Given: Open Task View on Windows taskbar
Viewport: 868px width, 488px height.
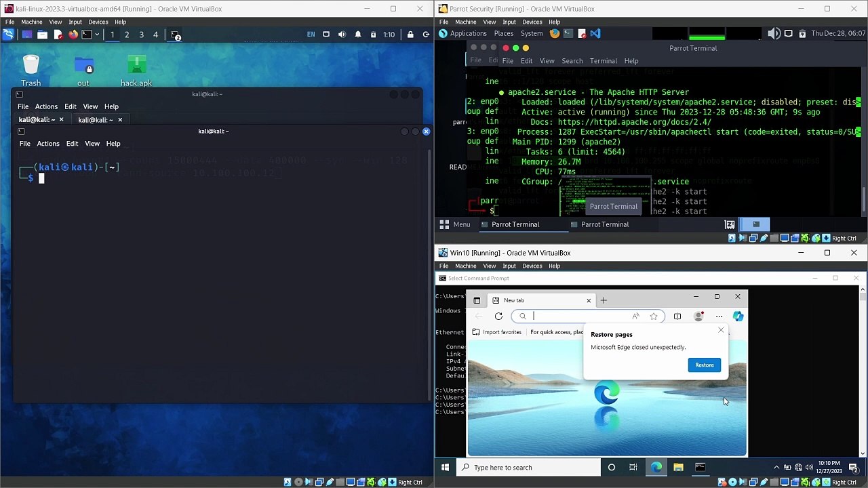Looking at the screenshot, I should 633,467.
